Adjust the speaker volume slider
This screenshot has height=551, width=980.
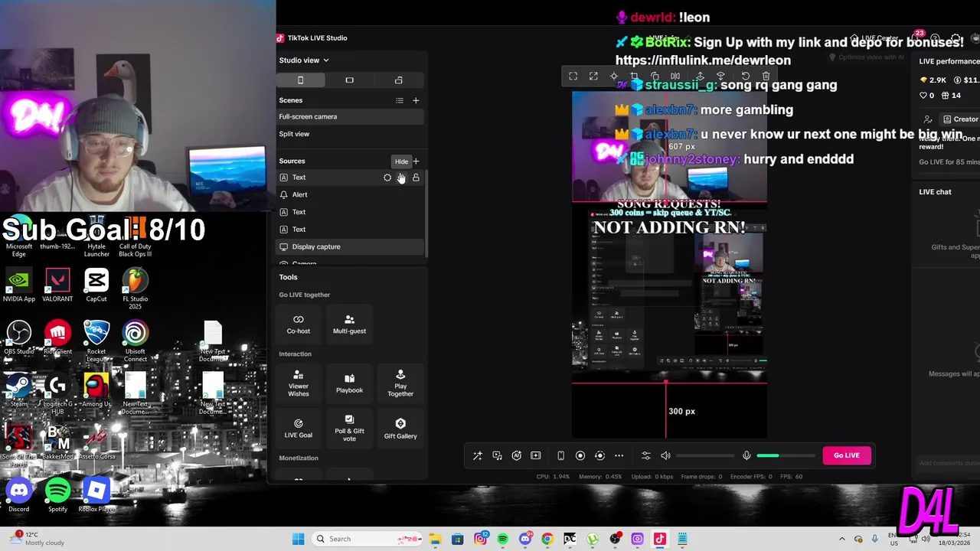(x=705, y=456)
